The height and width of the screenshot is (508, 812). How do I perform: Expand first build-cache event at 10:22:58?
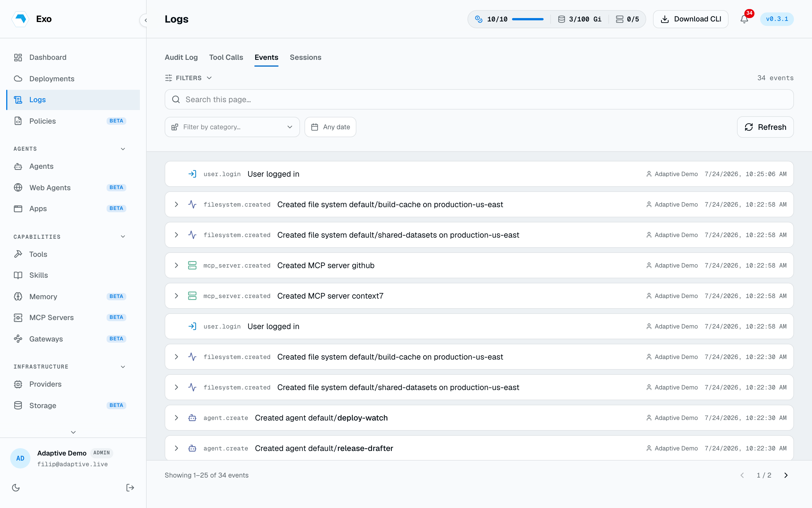coord(176,204)
